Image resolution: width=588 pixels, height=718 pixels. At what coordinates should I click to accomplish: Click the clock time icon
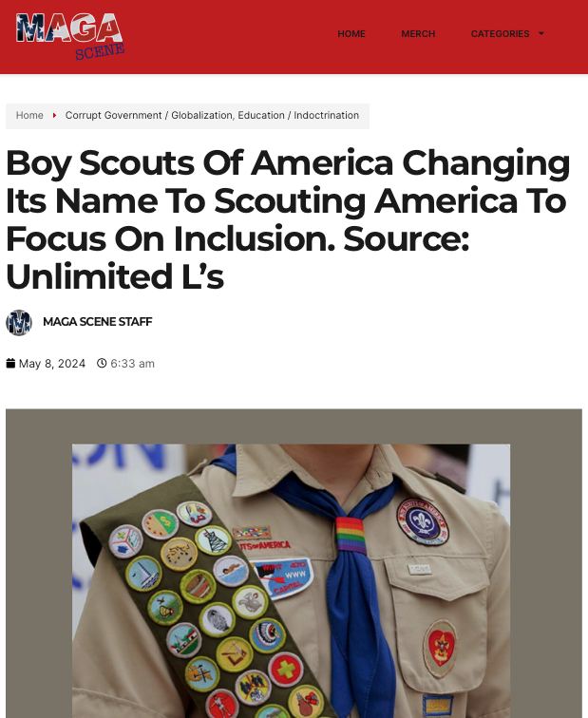click(102, 363)
